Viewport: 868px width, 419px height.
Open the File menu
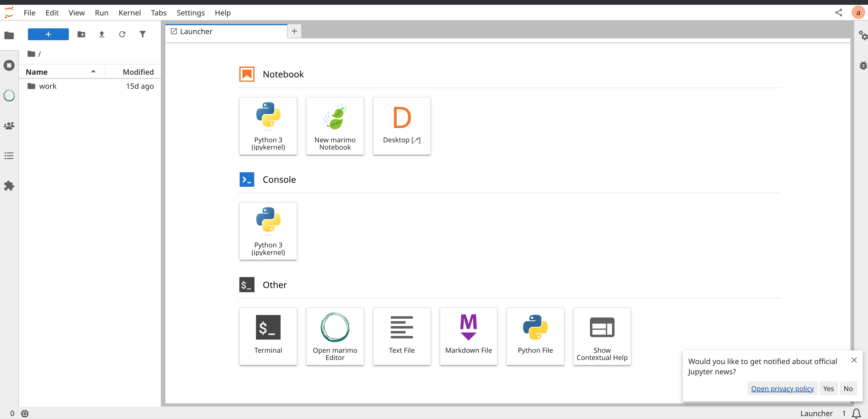tap(29, 13)
